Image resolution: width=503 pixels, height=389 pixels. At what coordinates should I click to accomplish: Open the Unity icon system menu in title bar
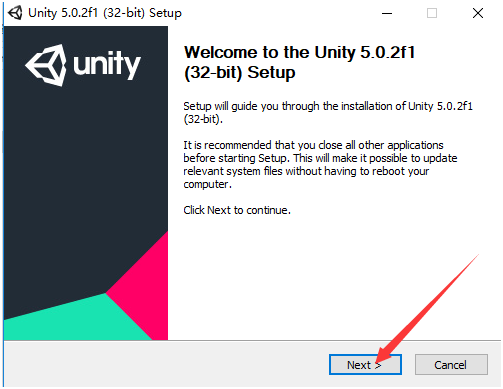(15, 13)
